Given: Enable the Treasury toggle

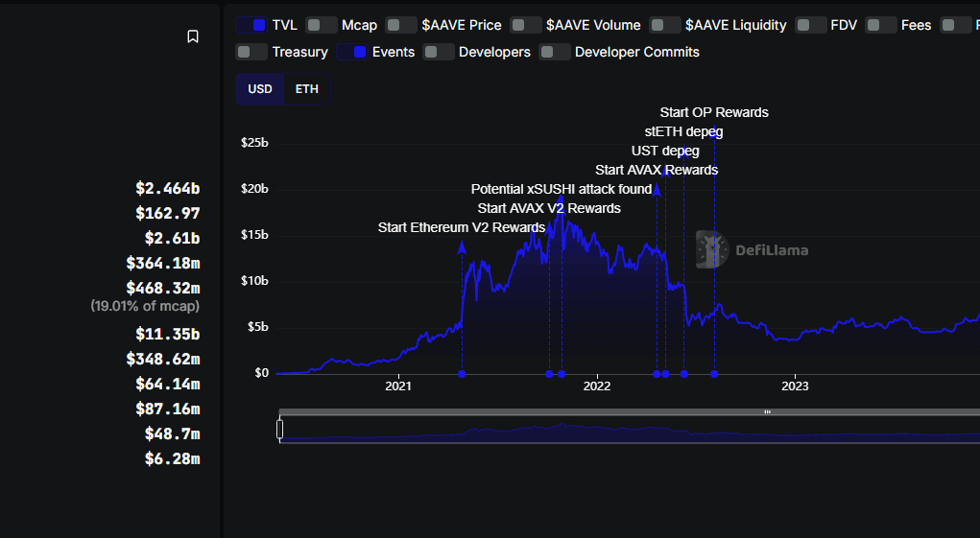Looking at the screenshot, I should (x=251, y=52).
